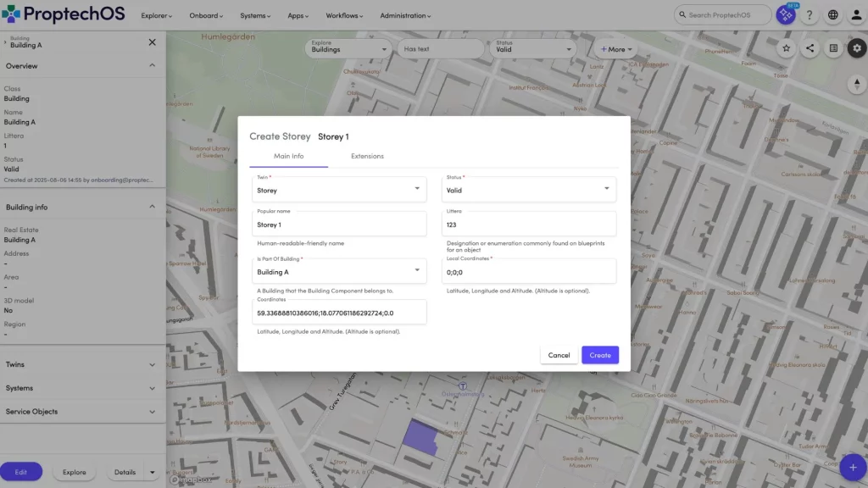Open the language globe icon

tap(833, 15)
